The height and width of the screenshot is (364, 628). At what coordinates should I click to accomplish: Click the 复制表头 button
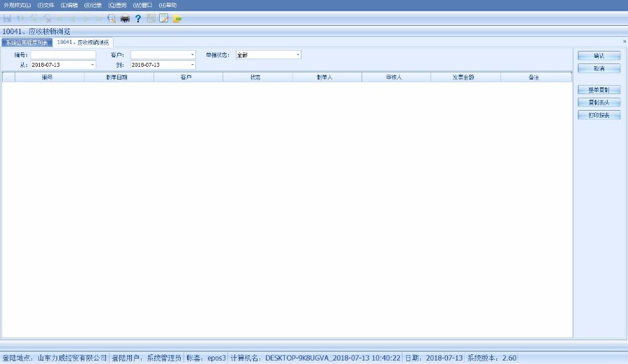tap(599, 103)
